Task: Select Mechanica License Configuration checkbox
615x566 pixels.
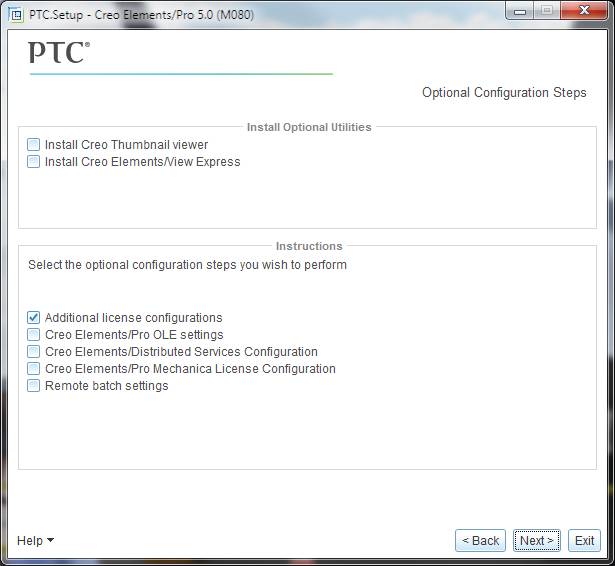Action: point(34,369)
